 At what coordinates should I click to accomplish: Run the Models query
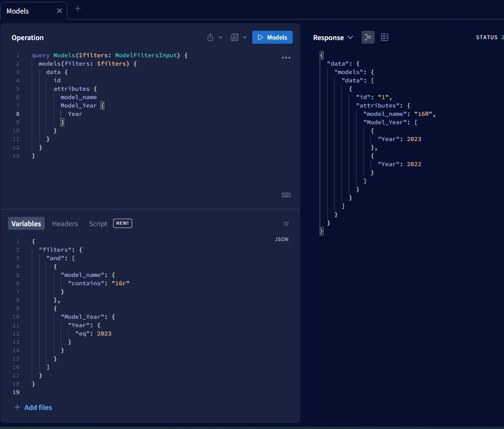click(272, 37)
